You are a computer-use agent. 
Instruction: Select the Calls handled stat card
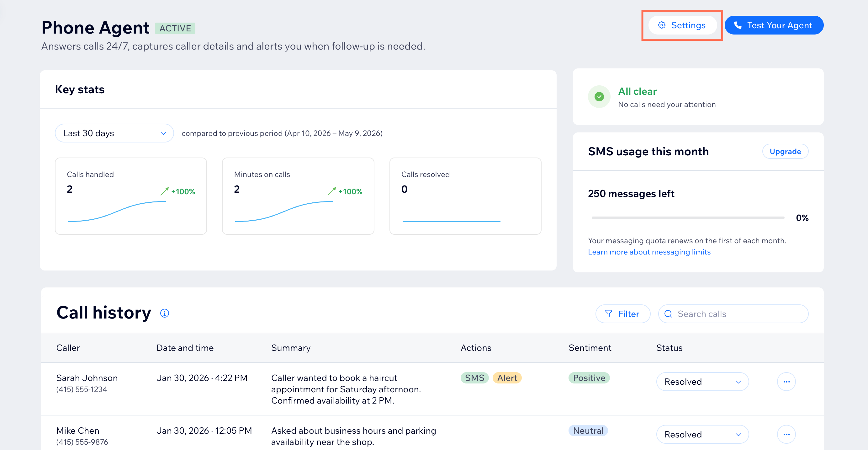point(131,196)
